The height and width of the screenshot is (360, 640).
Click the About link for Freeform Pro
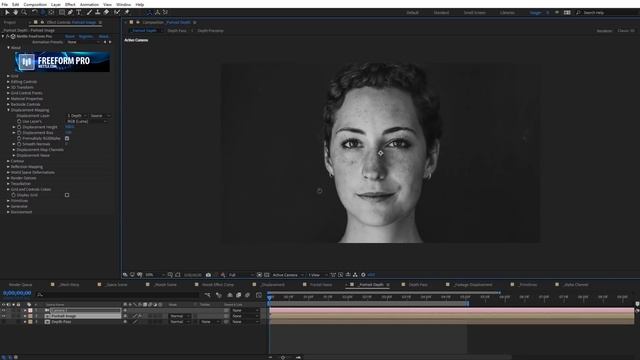tap(104, 36)
